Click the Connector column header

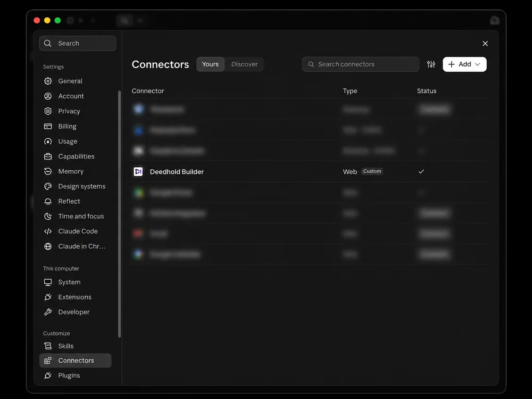point(148,91)
